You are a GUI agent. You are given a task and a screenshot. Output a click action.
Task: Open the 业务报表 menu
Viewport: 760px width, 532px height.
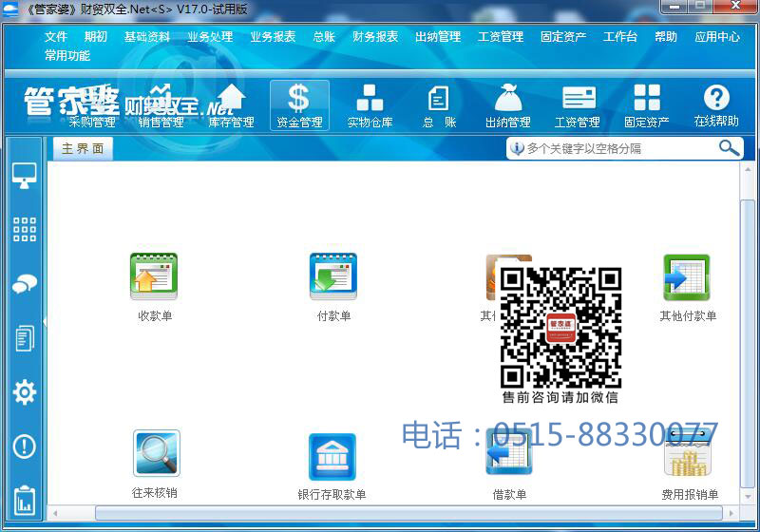[273, 37]
